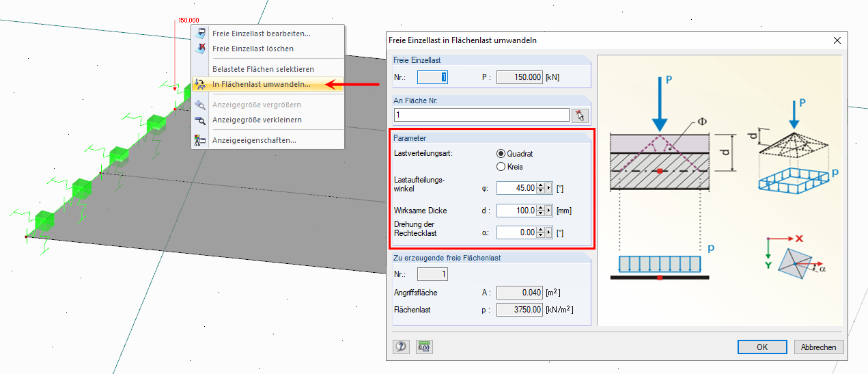This screenshot has height=374, width=868.
Task: Open flyout arrow next to φ angle field
Action: click(548, 188)
